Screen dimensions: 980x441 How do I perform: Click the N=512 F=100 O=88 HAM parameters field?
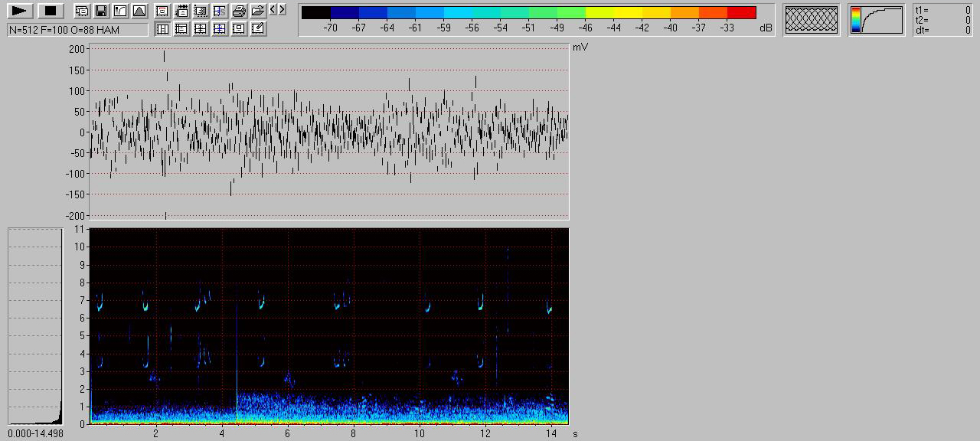click(x=77, y=30)
